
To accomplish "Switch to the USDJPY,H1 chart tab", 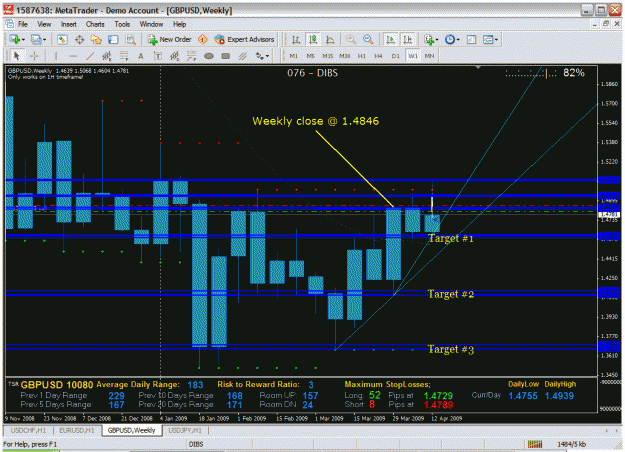I will (x=185, y=430).
